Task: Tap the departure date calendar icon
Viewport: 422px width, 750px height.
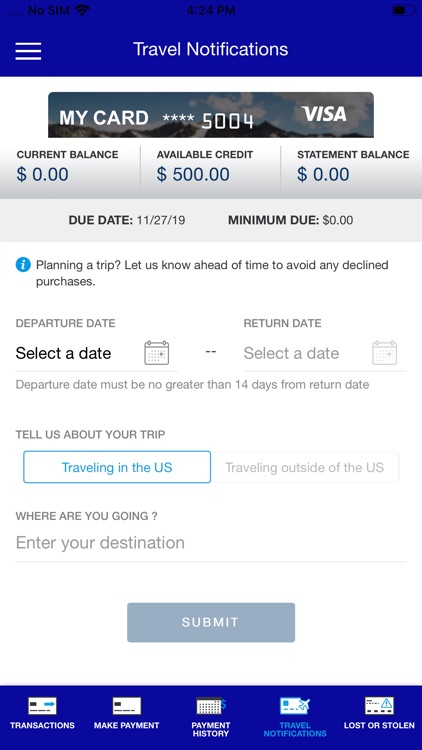Action: [156, 353]
